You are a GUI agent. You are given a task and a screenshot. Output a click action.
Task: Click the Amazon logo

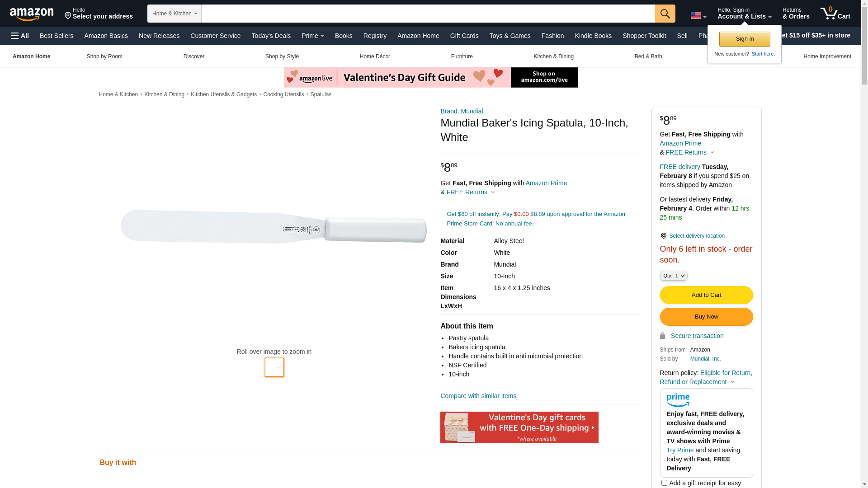click(x=32, y=14)
